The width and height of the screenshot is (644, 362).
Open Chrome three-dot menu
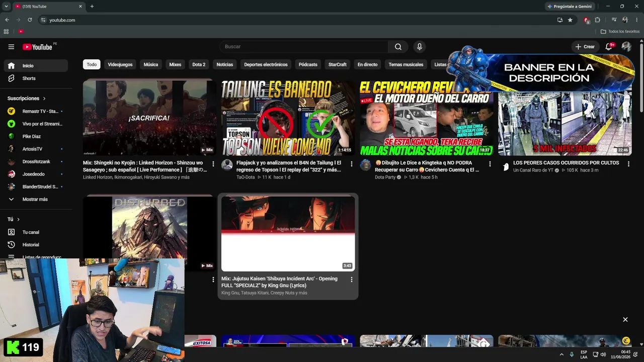tap(636, 20)
